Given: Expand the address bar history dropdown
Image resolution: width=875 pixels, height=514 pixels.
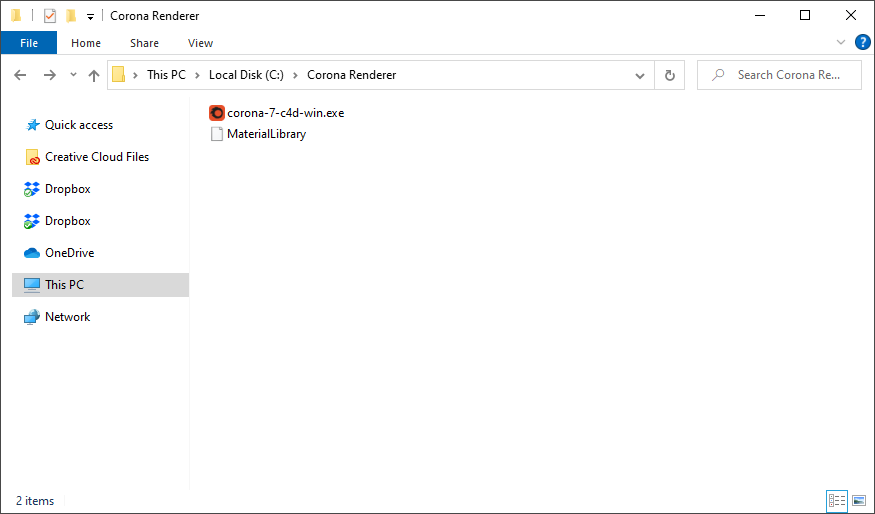Looking at the screenshot, I should pyautogui.click(x=640, y=75).
